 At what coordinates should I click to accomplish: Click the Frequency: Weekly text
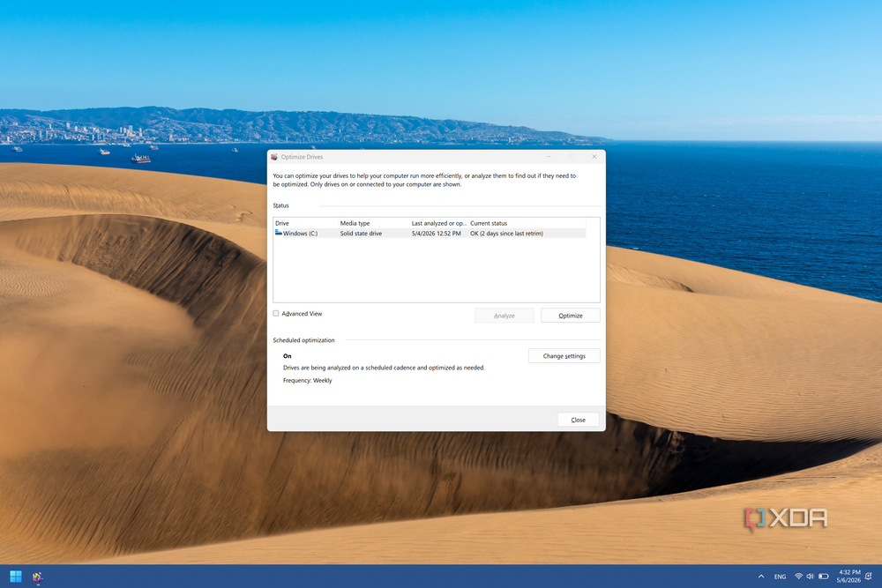pos(307,381)
